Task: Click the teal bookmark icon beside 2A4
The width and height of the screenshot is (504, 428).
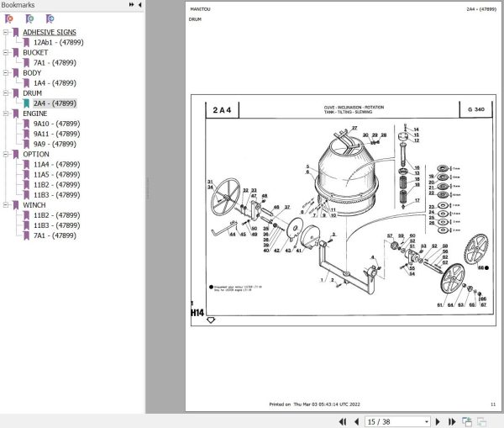Action: 26,103
